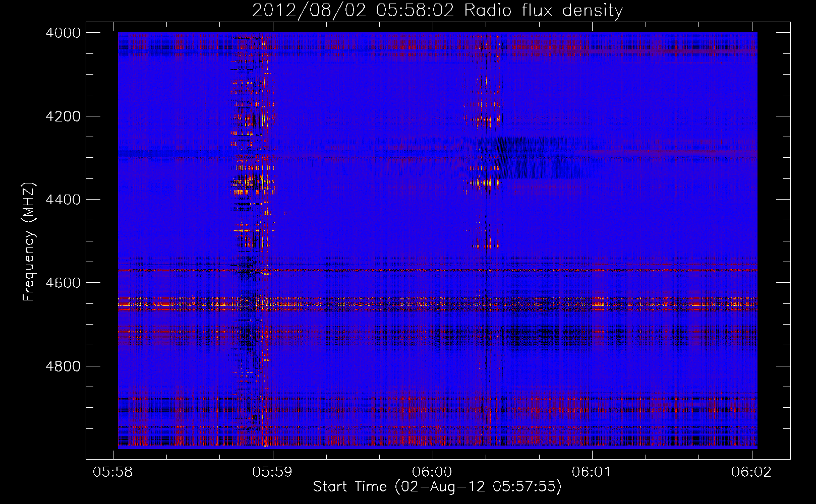Screen dimensions: 816x504
Task: Click the 'Start Time (02-Aug-12 05:57:55)' label
Action: click(x=437, y=487)
